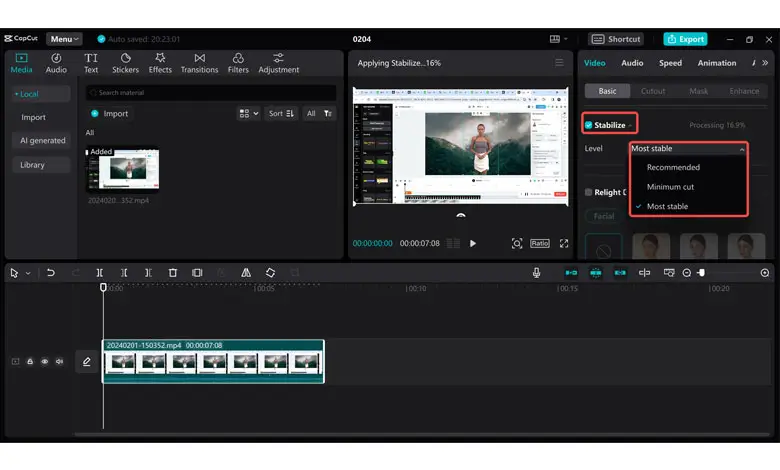This screenshot has width=780, height=470.
Task: Toggle clip linkage
Action: click(620, 273)
